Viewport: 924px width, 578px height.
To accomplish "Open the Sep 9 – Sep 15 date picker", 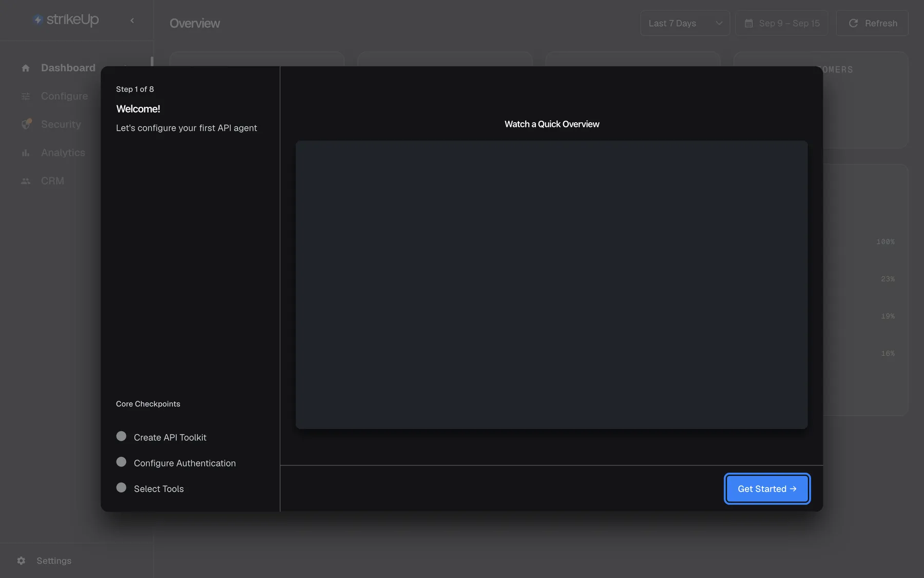I will pyautogui.click(x=782, y=23).
